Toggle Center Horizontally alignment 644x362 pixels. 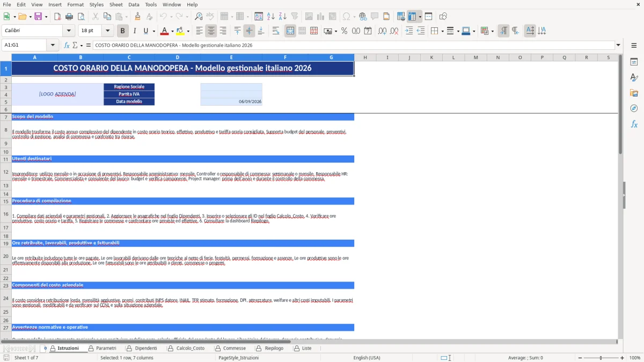pyautogui.click(x=211, y=31)
